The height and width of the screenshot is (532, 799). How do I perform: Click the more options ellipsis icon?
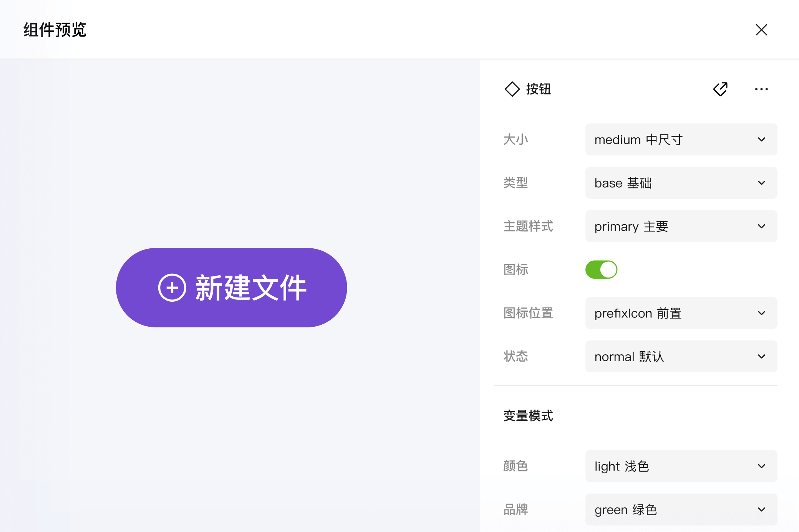(x=761, y=89)
